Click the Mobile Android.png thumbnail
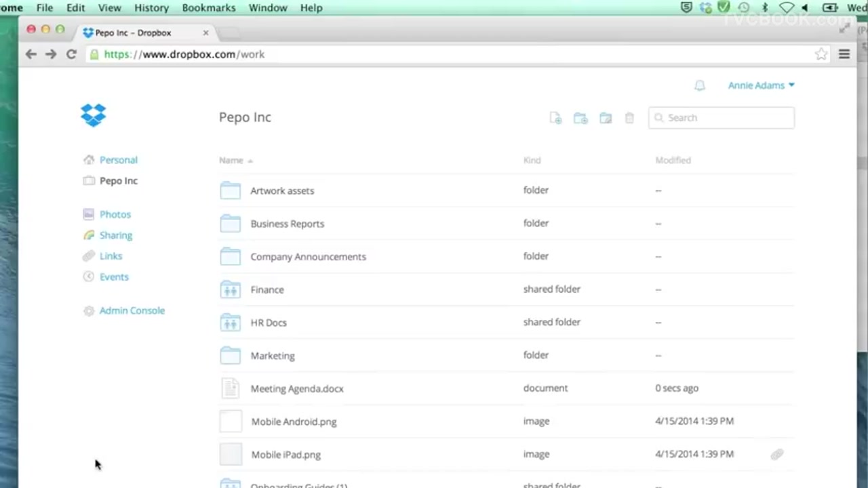The height and width of the screenshot is (488, 868). point(231,422)
